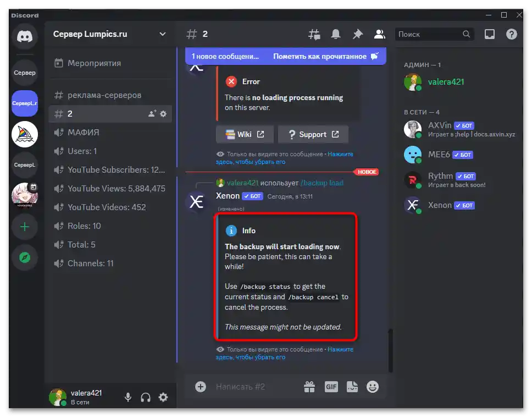The image size is (532, 417).
Task: Deafen with headphones icon
Action: 146,397
